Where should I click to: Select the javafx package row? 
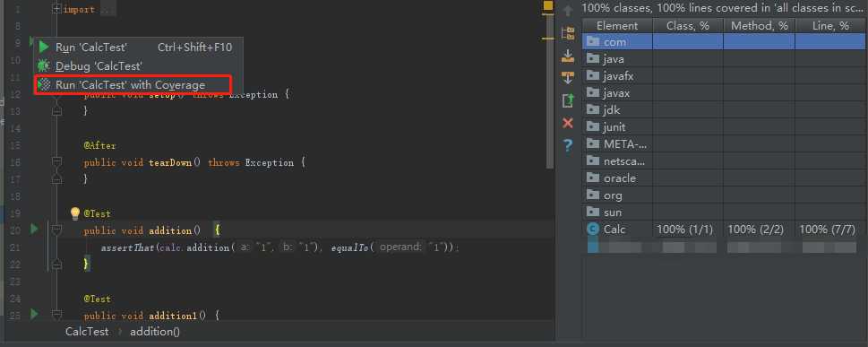pyautogui.click(x=725, y=76)
